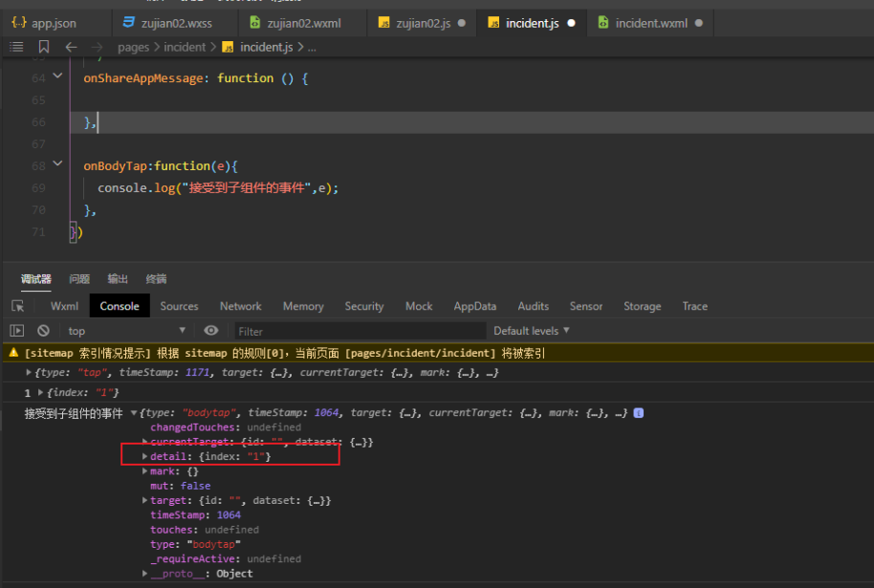The width and height of the screenshot is (874, 588).
Task: Expand the __proto__: Object entry
Action: pyautogui.click(x=145, y=574)
